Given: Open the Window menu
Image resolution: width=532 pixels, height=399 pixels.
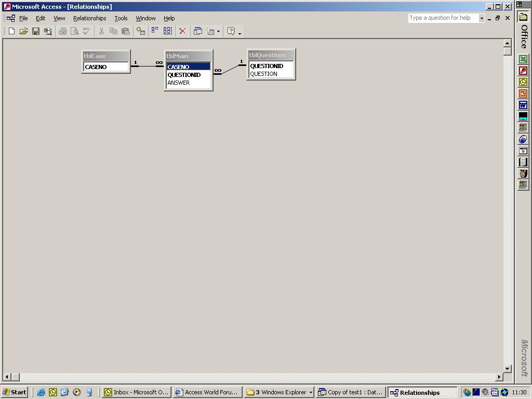Looking at the screenshot, I should [145, 18].
